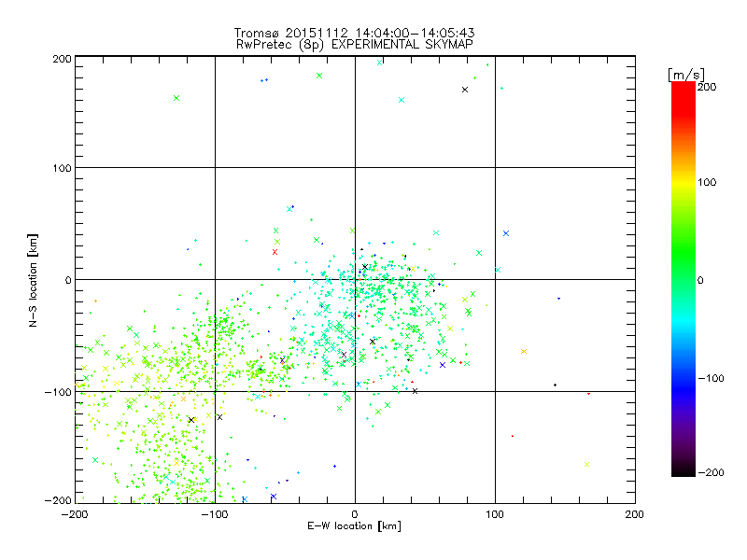Click the title line 'Tromsø 20151112 14:04:00-14:05:43'
747x560 pixels.
(354, 33)
